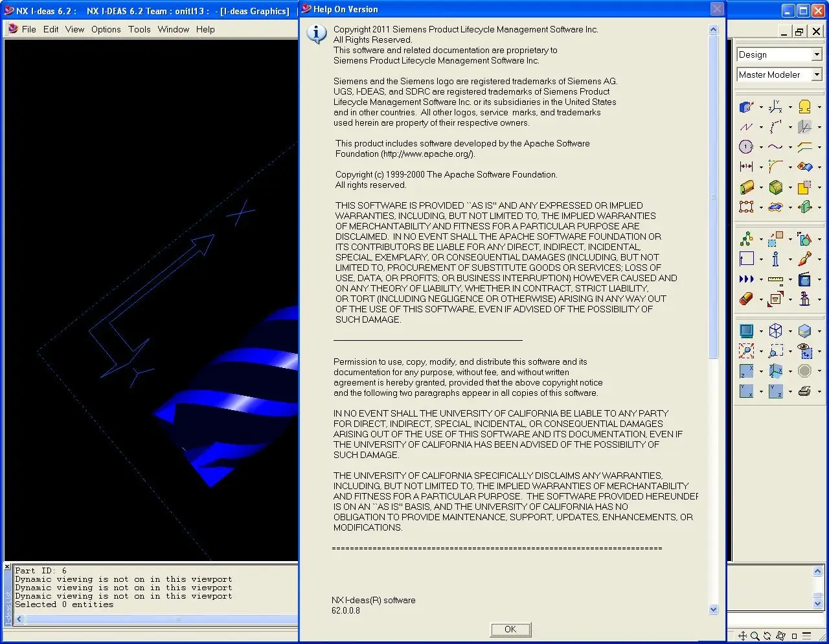Expand arrow next to Dimension icon
The image size is (829, 644).
pyautogui.click(x=761, y=168)
